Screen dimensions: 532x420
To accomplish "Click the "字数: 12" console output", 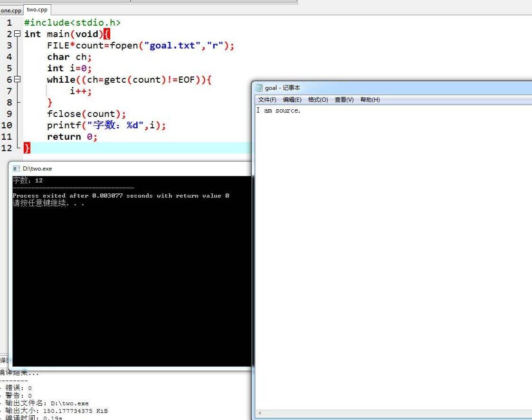I will [28, 180].
